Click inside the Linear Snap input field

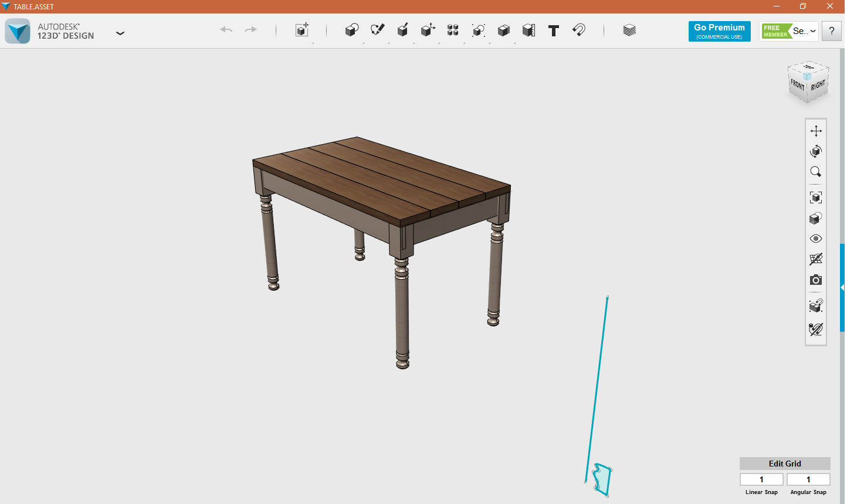coord(761,479)
